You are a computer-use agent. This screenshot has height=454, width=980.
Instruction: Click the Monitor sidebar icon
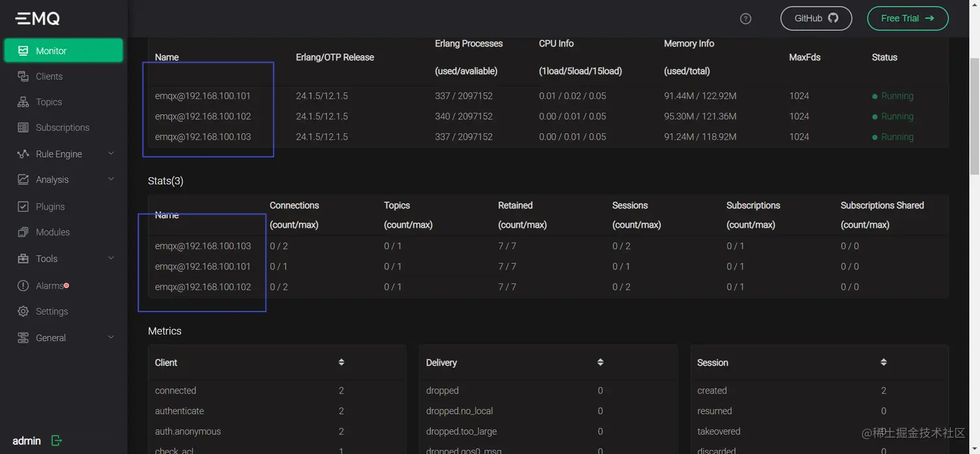tap(23, 51)
